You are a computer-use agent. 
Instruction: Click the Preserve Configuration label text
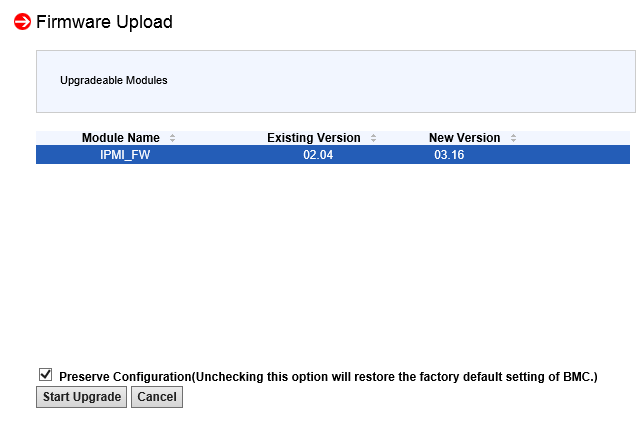125,377
